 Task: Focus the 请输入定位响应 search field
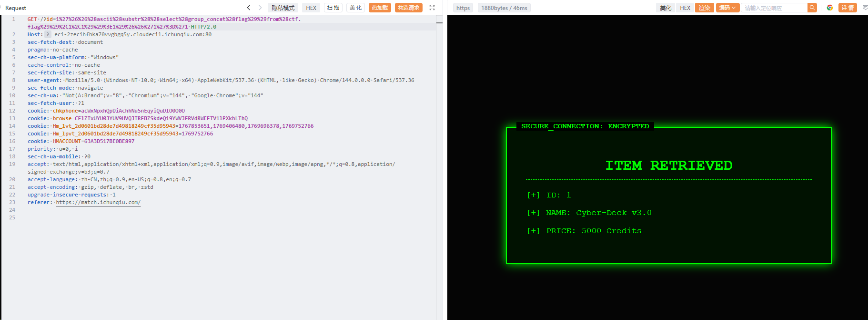point(774,8)
